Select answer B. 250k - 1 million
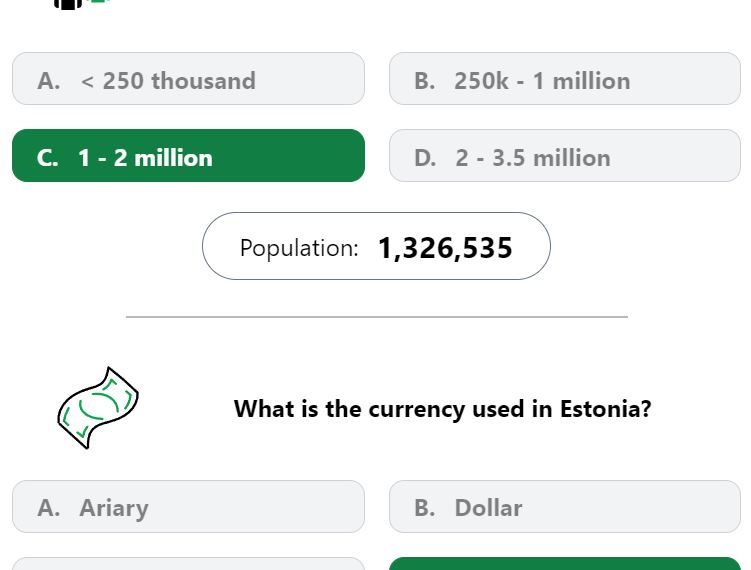This screenshot has width=751, height=570. click(x=565, y=79)
